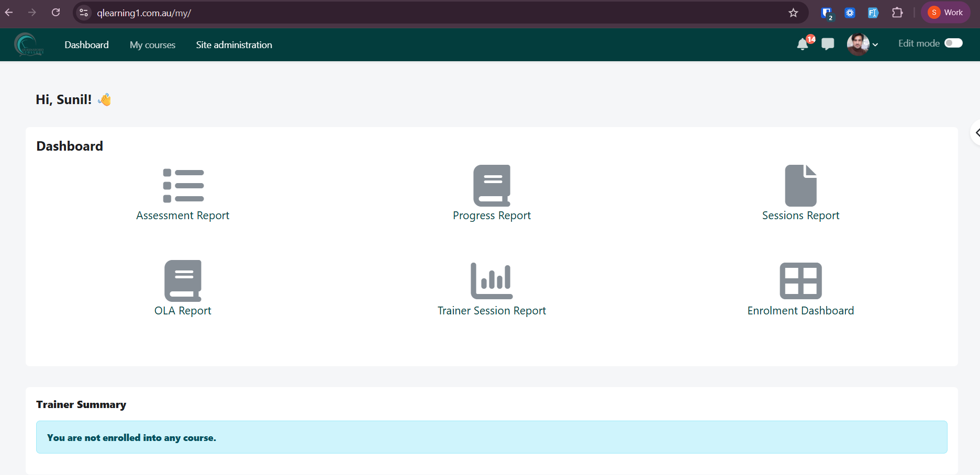This screenshot has width=980, height=475.
Task: Click the Assessment Report list icon
Action: 183,186
